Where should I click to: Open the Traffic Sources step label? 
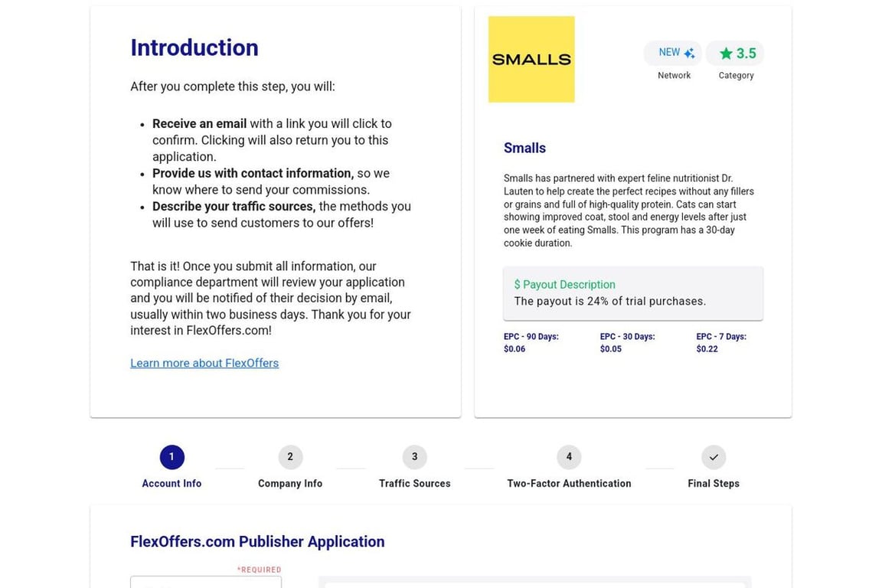(415, 484)
